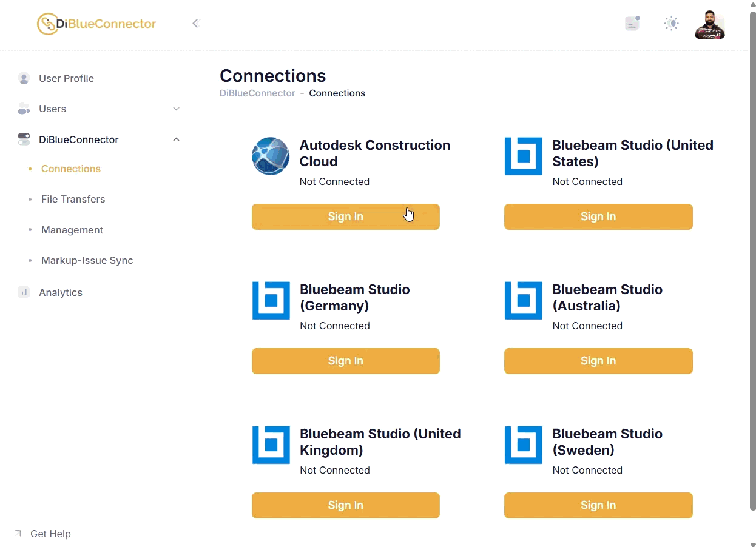Click the Bluebeam Studio (Germany) logo

(x=271, y=300)
